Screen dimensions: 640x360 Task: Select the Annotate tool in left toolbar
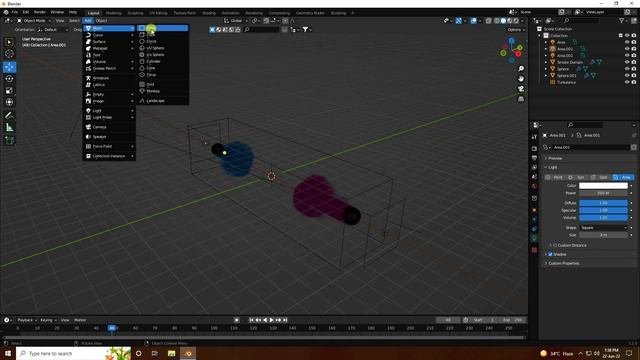(9, 116)
